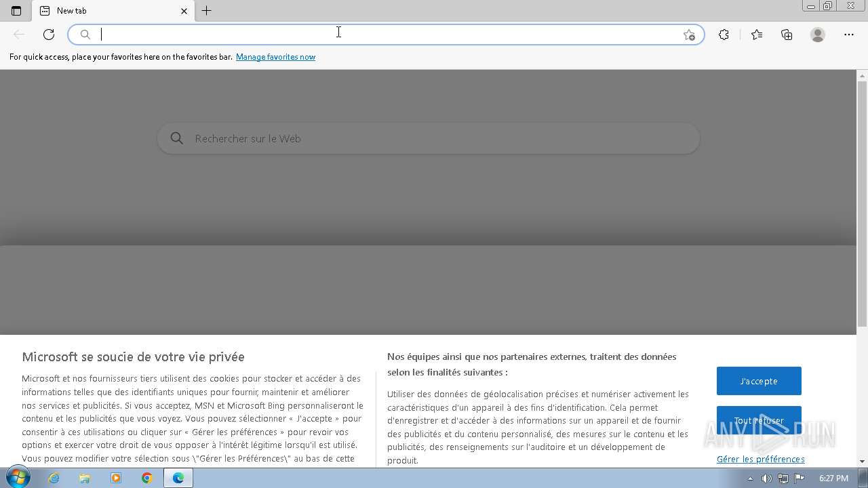Click the vertical scrollbar thumb
Image resolution: width=868 pixels, height=488 pixels.
(x=863, y=203)
